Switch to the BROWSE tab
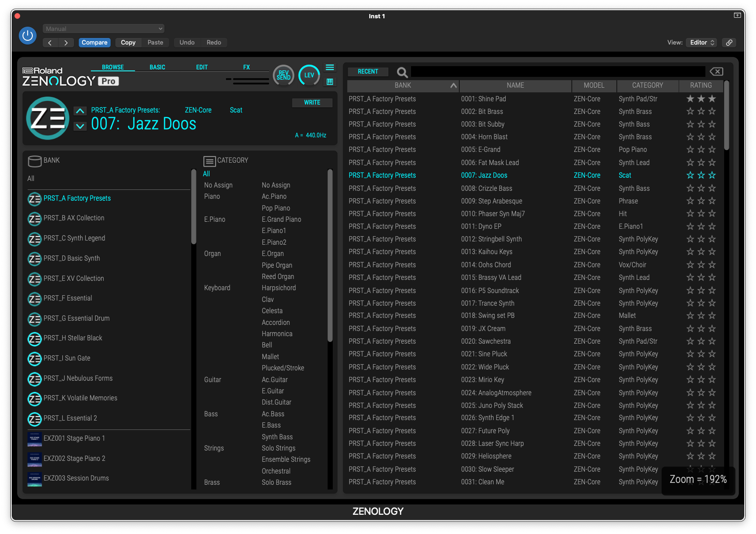 (x=113, y=68)
